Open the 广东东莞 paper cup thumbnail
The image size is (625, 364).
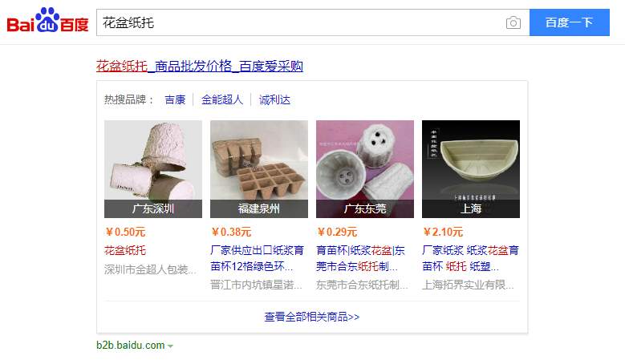365,169
